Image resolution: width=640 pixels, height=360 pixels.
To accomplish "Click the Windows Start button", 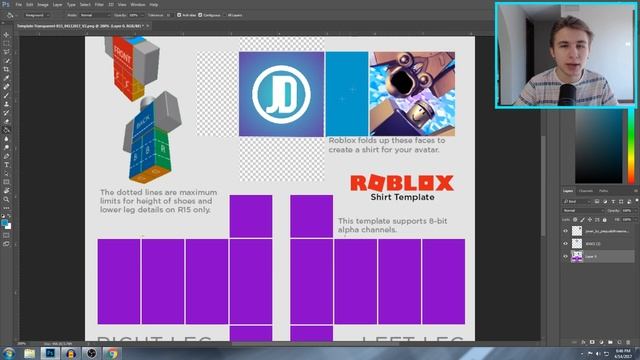I will 8,353.
